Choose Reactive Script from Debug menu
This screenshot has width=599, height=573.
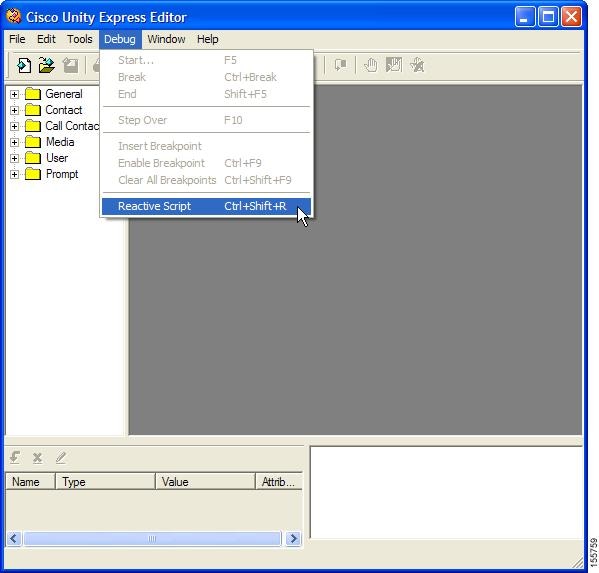pos(206,206)
